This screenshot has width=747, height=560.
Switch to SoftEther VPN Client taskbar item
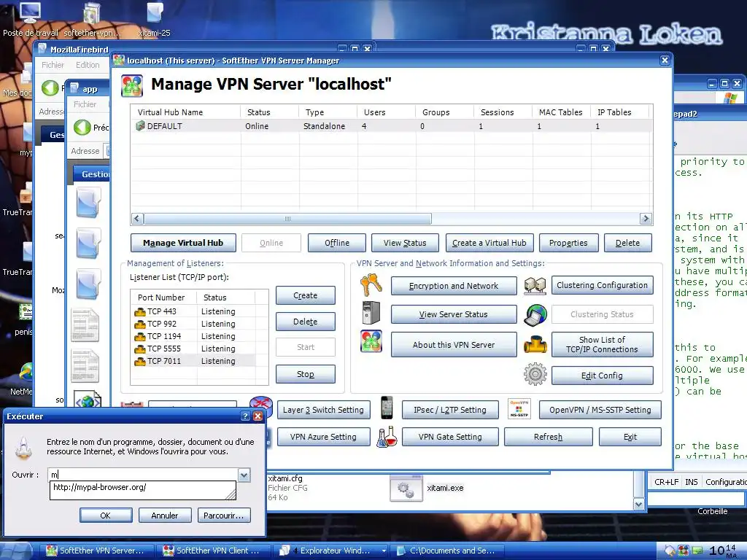coord(213,551)
